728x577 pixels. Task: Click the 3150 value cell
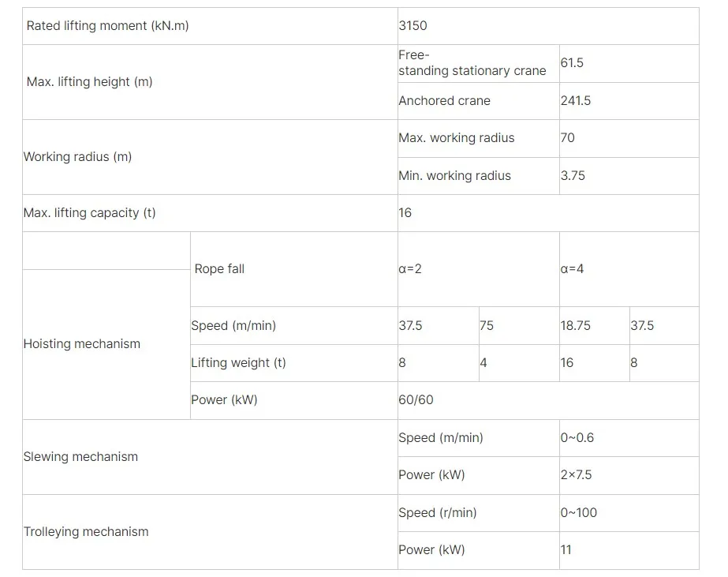(413, 26)
